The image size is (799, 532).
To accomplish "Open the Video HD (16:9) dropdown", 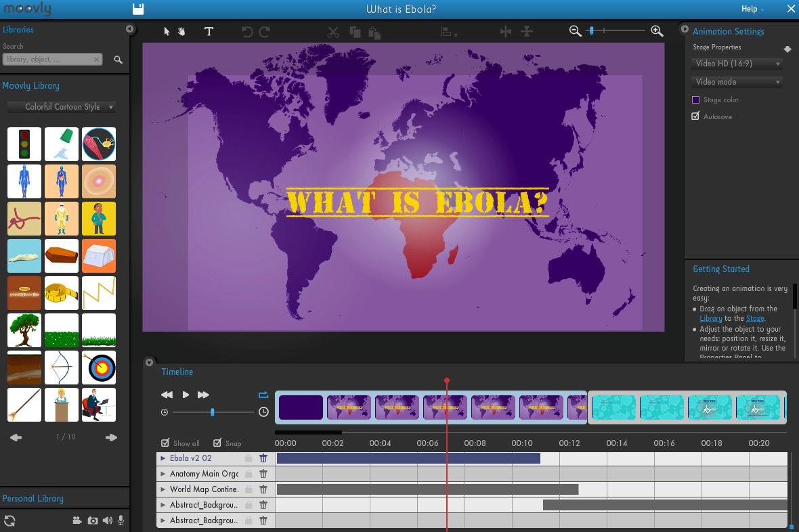I will coord(737,64).
